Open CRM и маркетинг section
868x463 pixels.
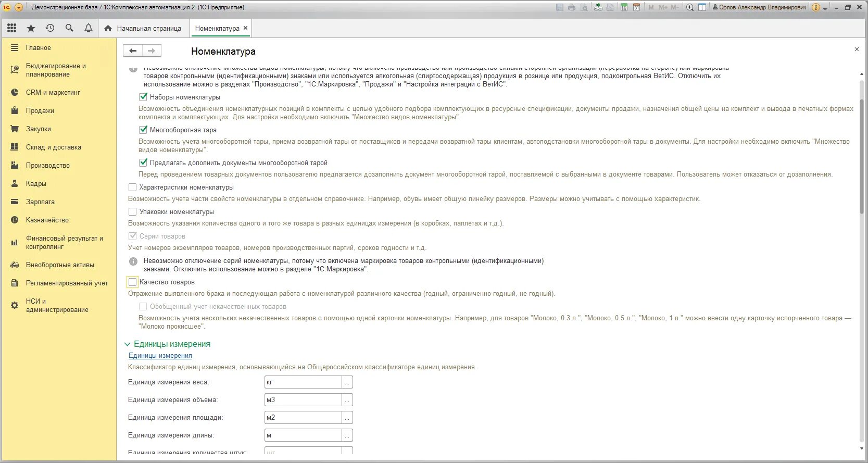[x=53, y=92]
